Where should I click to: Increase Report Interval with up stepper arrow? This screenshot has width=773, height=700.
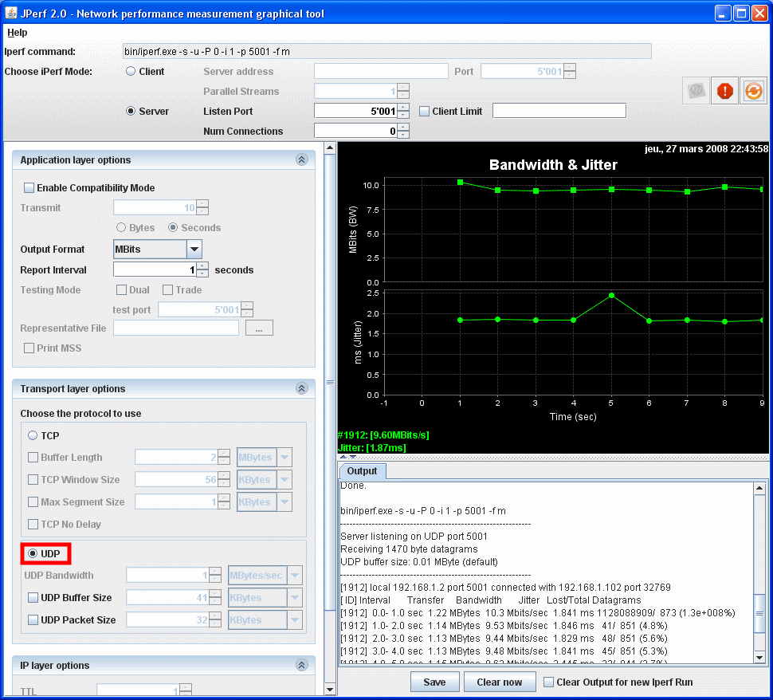202,266
